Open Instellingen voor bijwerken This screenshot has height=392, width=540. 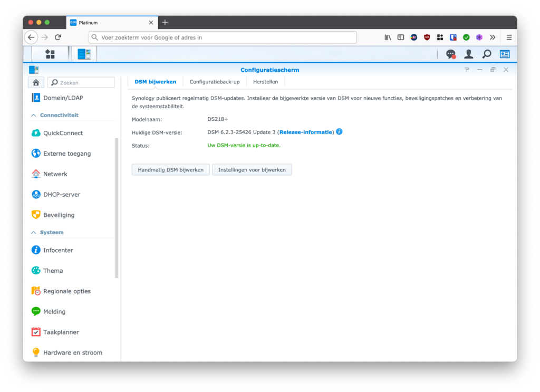(x=252, y=170)
